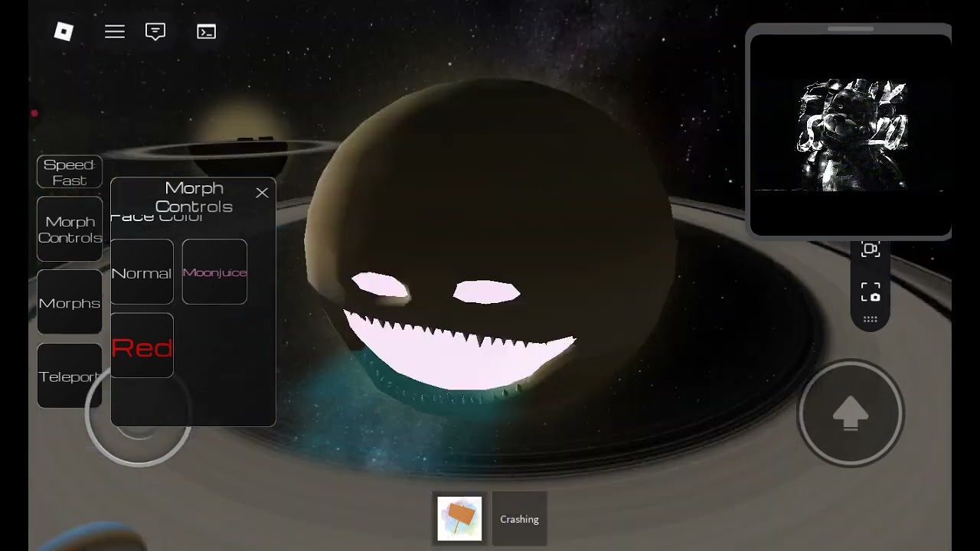The height and width of the screenshot is (551, 980).
Task: Select the Crashing hotbar slot
Action: [x=519, y=519]
